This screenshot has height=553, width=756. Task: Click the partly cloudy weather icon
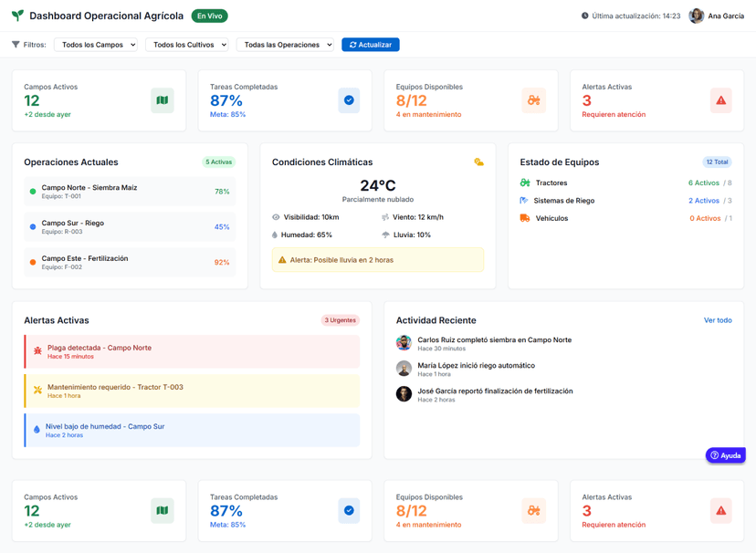pyautogui.click(x=478, y=162)
